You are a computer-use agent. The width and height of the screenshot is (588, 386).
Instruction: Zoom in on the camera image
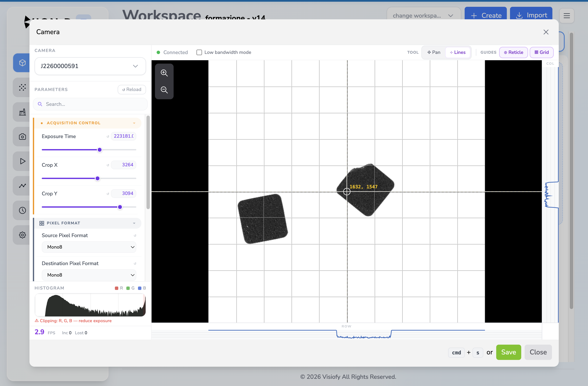pos(164,73)
